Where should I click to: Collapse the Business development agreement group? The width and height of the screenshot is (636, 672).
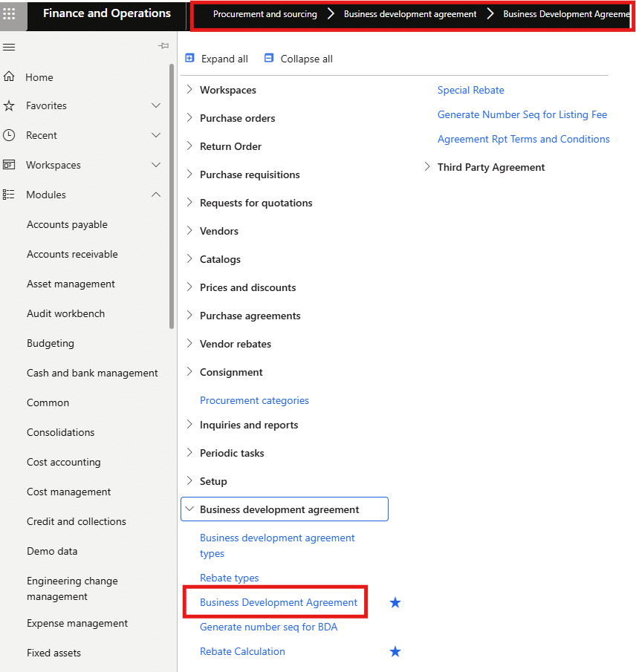coord(189,509)
